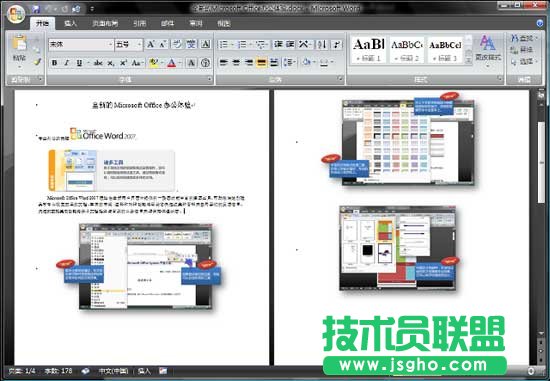Image resolution: width=550 pixels, height=381 pixels.
Task: Click the Decrease Indent icon
Action: coord(278,45)
